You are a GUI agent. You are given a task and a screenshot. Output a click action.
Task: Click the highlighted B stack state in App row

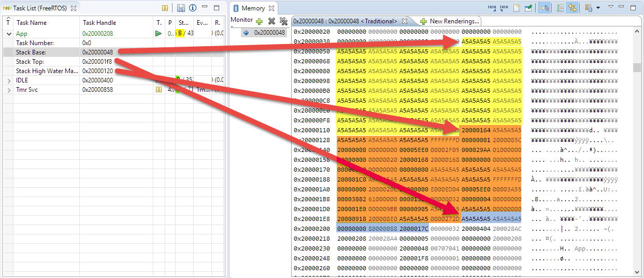point(180,34)
